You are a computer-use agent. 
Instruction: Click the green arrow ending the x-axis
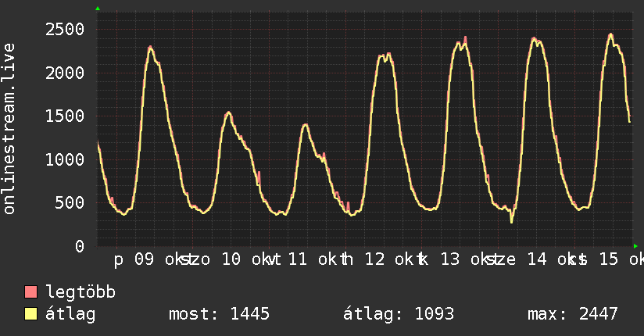(635, 246)
